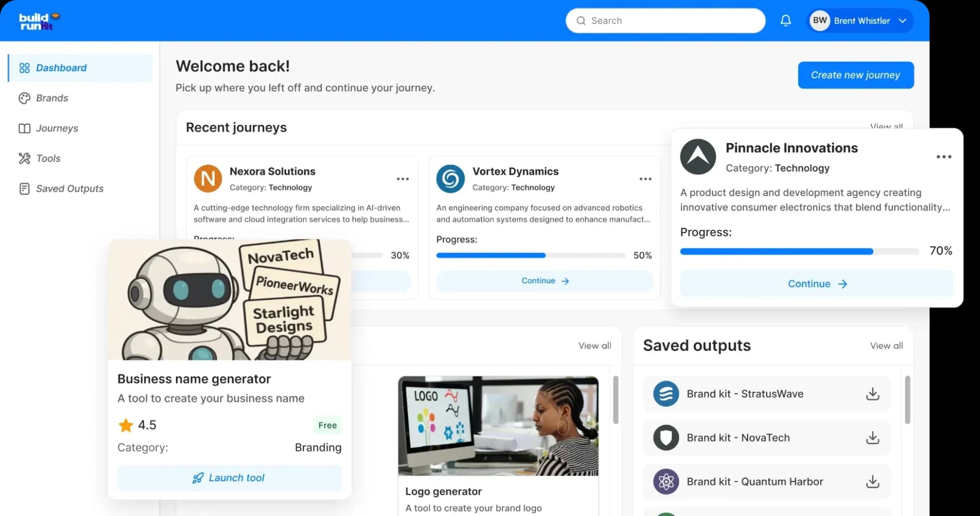Continue the Vortex Dynamics journey
This screenshot has width=980, height=516.
click(x=545, y=281)
